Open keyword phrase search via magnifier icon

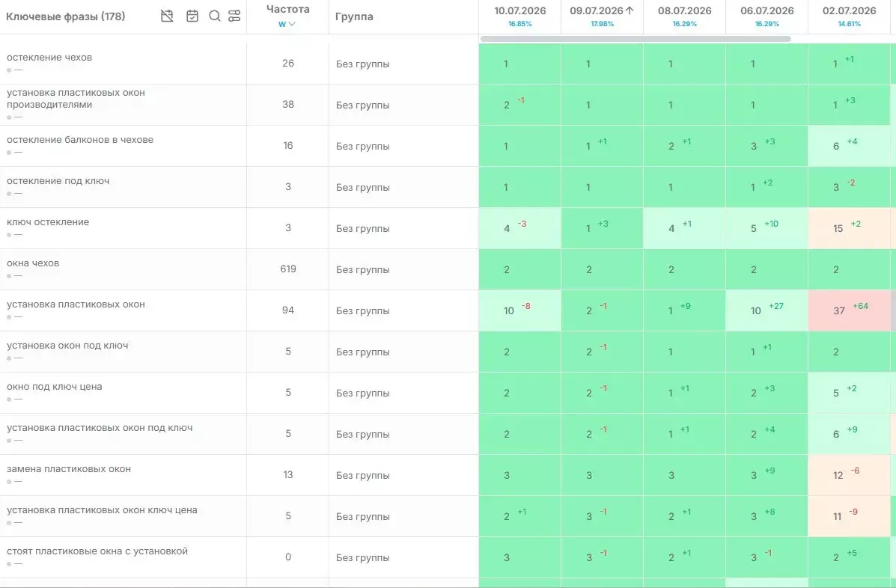pos(215,16)
